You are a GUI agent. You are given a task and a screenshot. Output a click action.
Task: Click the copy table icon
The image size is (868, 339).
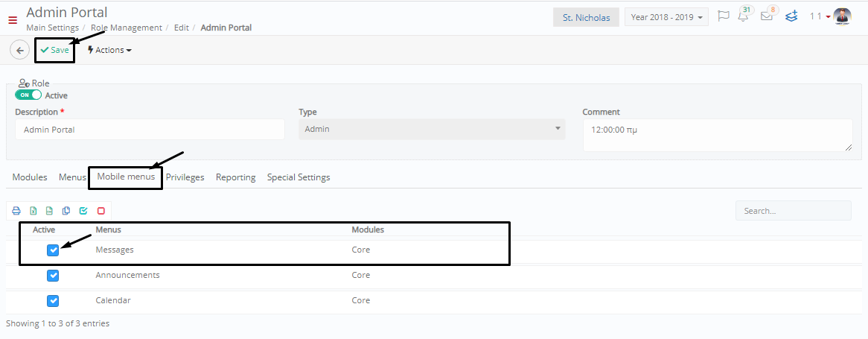[66, 211]
